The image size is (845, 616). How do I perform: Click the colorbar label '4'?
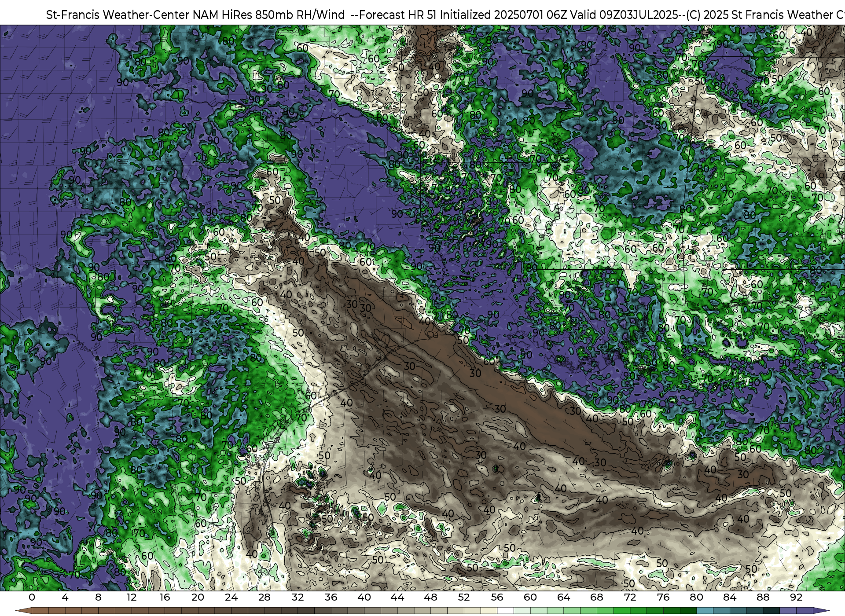[x=65, y=597]
